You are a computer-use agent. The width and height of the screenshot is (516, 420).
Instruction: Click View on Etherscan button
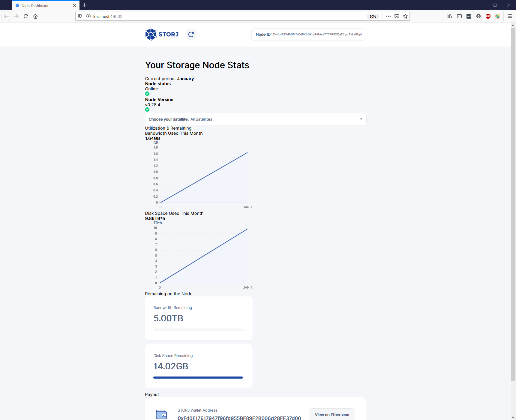click(x=332, y=415)
